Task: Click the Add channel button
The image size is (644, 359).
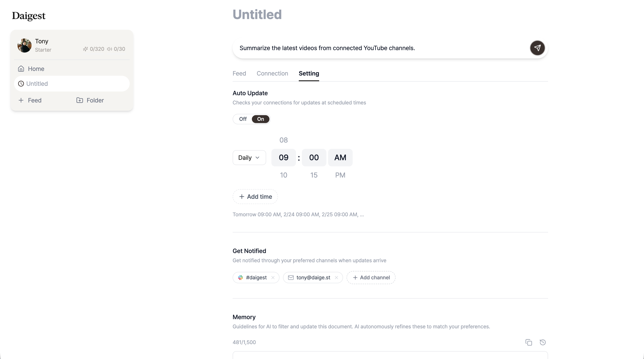Action: pos(371,278)
